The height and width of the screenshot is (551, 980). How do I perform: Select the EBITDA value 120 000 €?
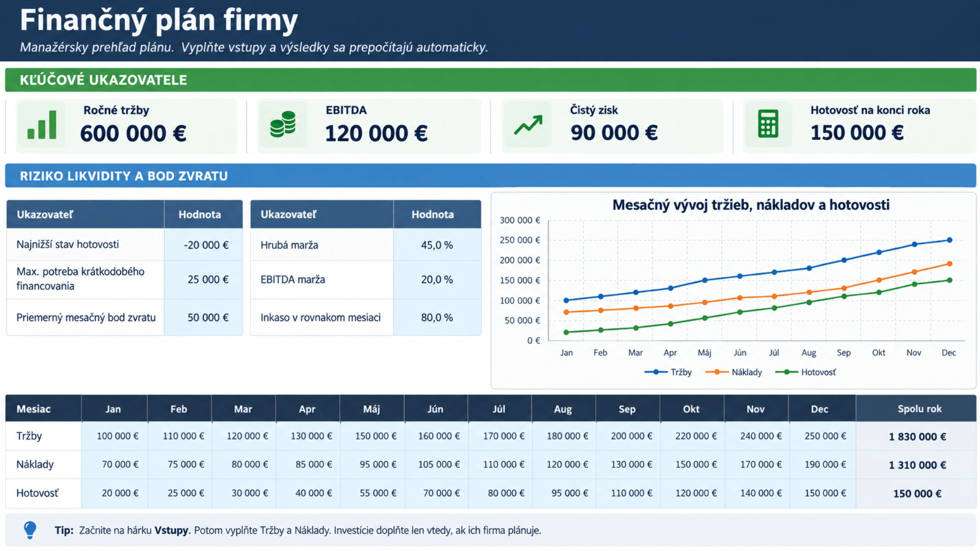(376, 133)
